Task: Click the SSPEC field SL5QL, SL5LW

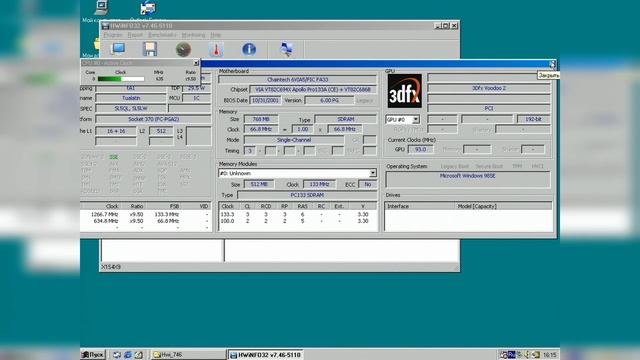Action: [131, 109]
